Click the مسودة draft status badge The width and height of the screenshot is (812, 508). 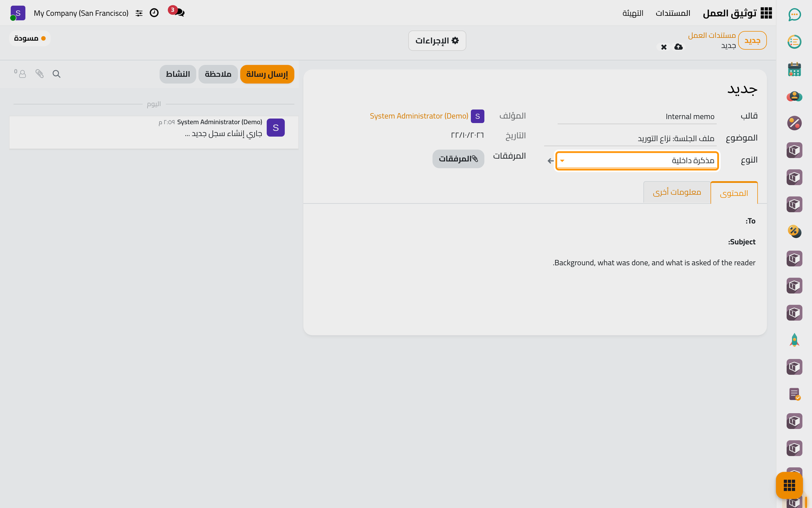coord(30,39)
